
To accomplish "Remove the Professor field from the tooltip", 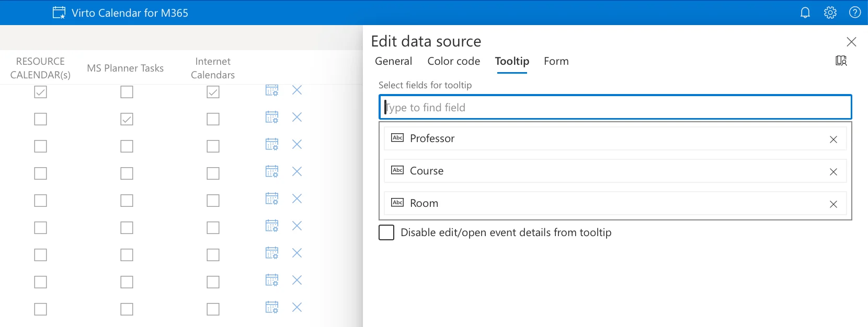I will (x=833, y=139).
